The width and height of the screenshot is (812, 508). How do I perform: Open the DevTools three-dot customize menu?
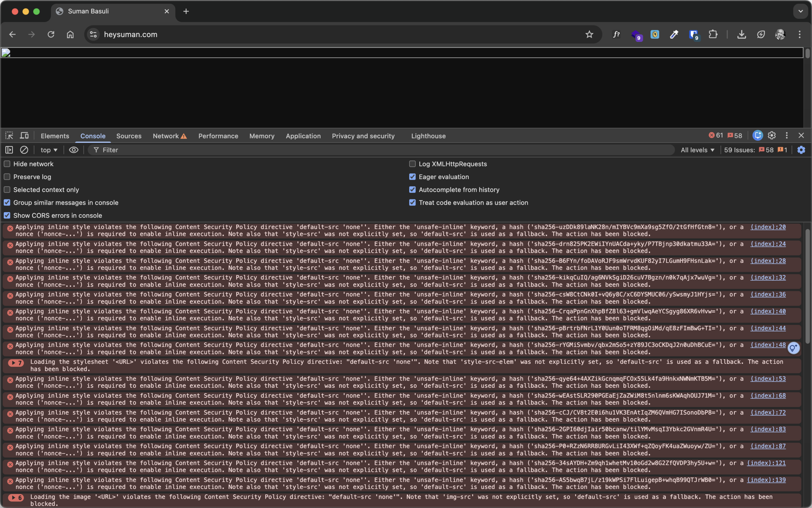787,135
